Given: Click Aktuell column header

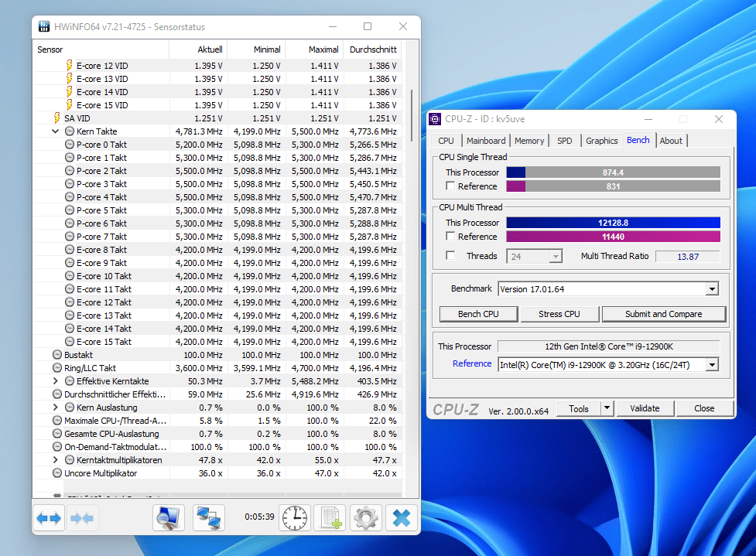Looking at the screenshot, I should pyautogui.click(x=198, y=49).
